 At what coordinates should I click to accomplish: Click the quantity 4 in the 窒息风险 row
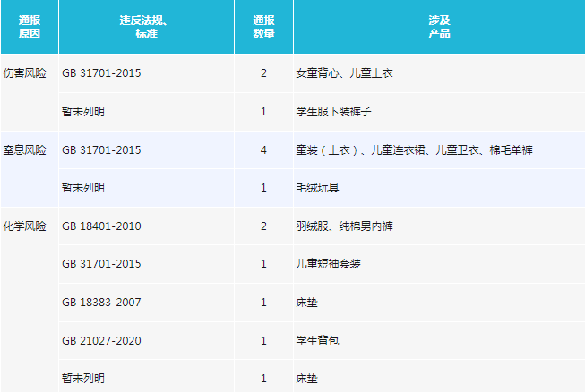pyautogui.click(x=263, y=149)
